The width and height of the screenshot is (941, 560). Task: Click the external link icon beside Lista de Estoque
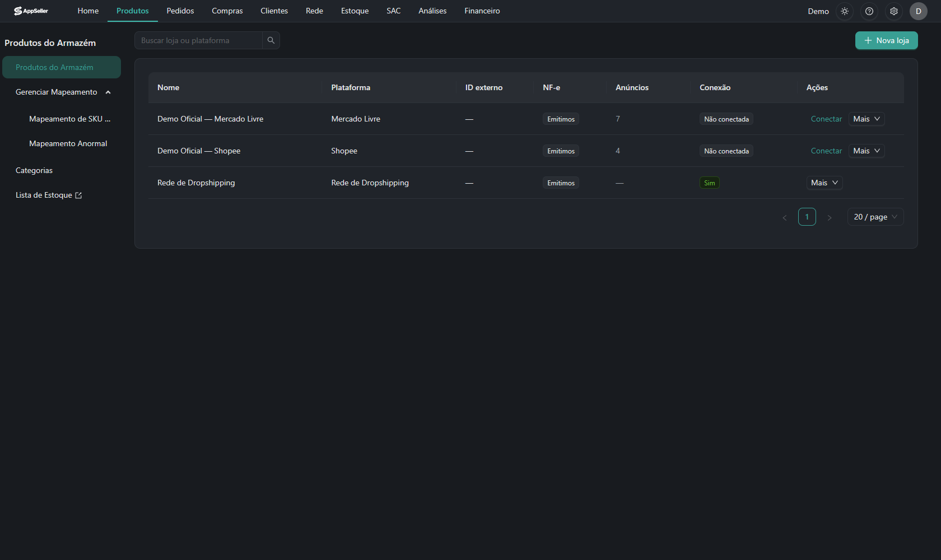coord(78,195)
